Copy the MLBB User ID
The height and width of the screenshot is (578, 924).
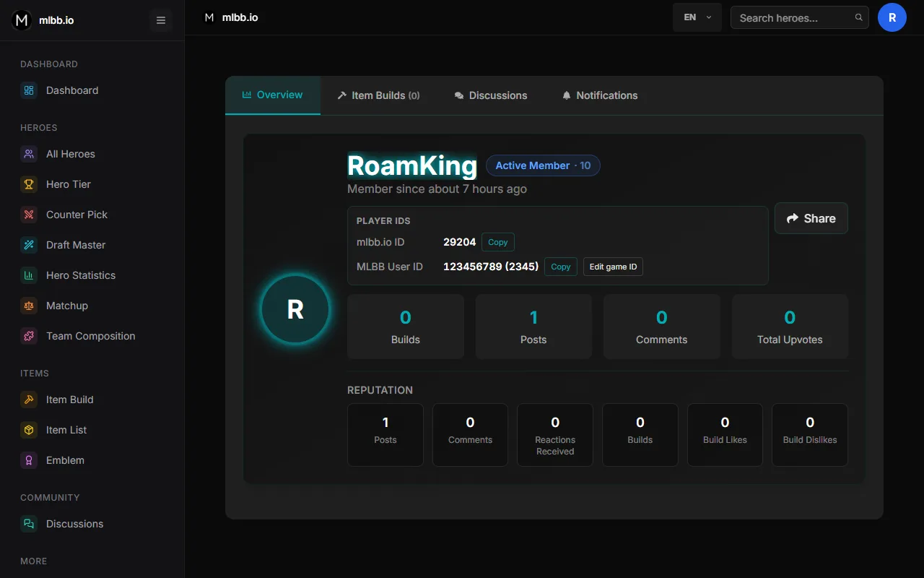(x=561, y=267)
